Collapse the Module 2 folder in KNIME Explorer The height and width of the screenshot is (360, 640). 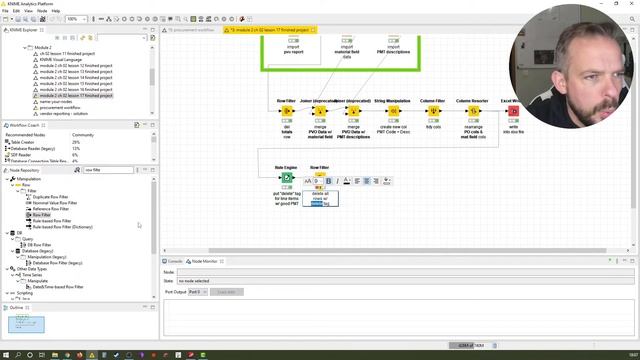25,48
